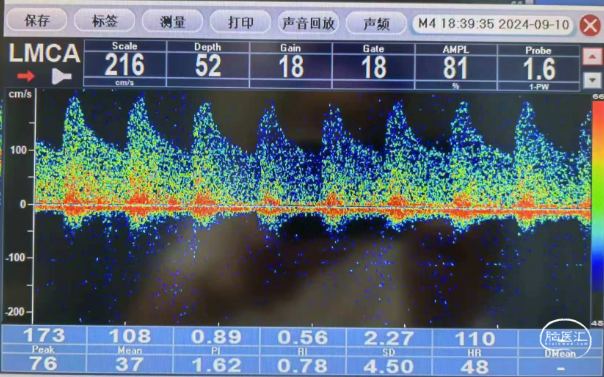Viewport: 604px width, 377px height.
Task: Click the 声频 audio frequency button
Action: [376, 23]
